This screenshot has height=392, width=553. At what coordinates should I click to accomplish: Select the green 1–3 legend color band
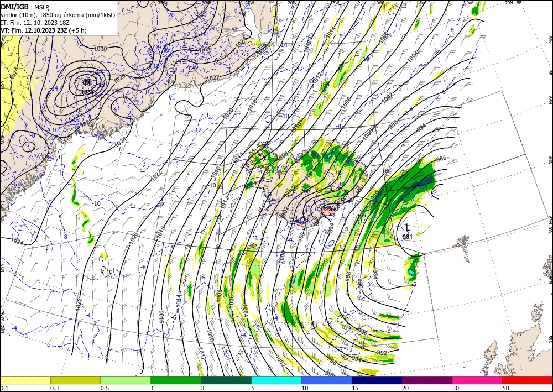point(176,380)
